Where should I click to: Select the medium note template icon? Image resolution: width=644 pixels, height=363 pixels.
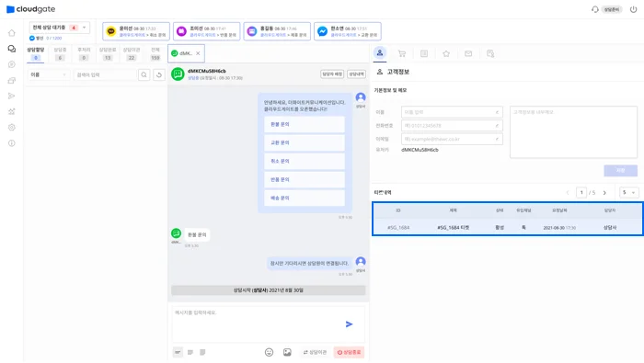click(x=190, y=352)
